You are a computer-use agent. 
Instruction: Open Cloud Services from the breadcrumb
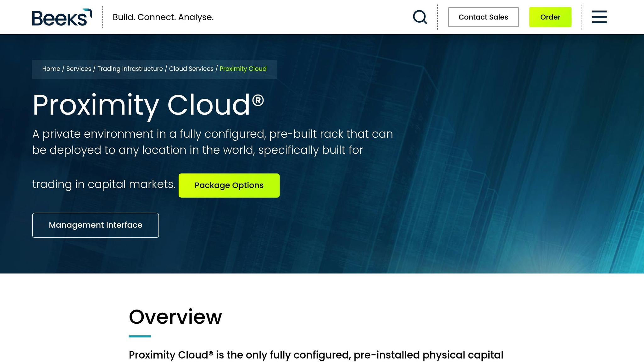pos(191,69)
